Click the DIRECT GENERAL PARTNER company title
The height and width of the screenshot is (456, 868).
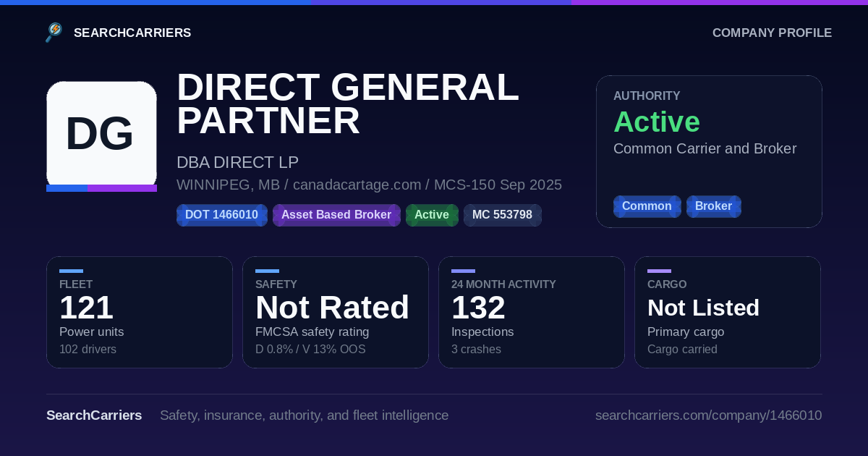click(348, 104)
